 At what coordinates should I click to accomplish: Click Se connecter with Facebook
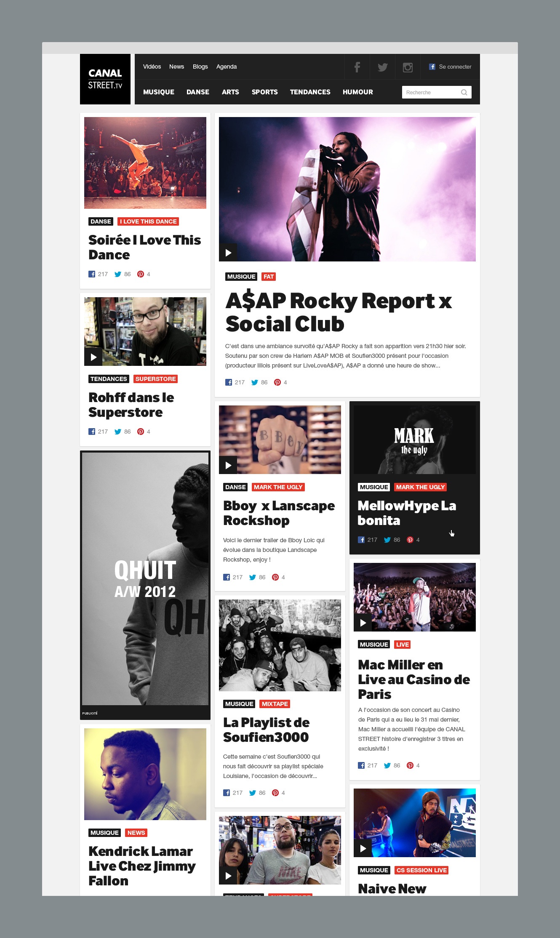450,67
